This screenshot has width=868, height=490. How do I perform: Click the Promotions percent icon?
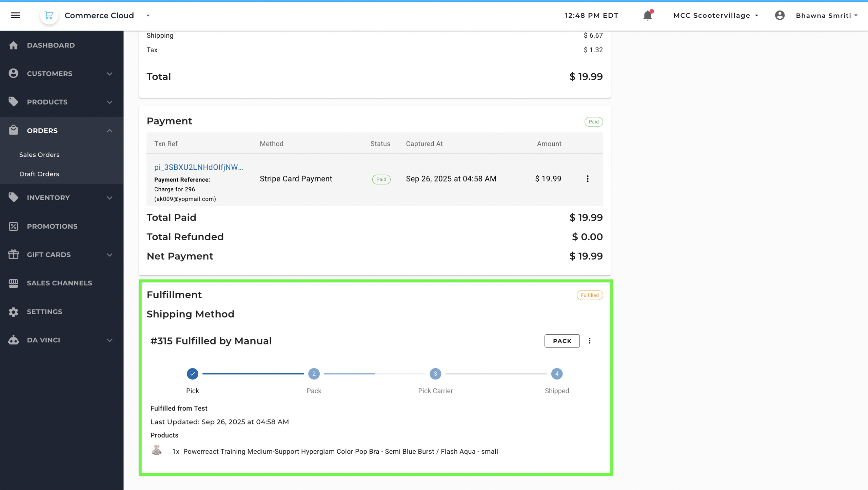click(14, 226)
